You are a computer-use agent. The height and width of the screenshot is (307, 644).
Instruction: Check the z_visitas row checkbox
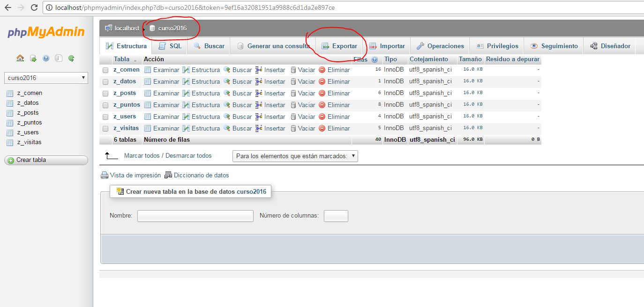click(105, 128)
